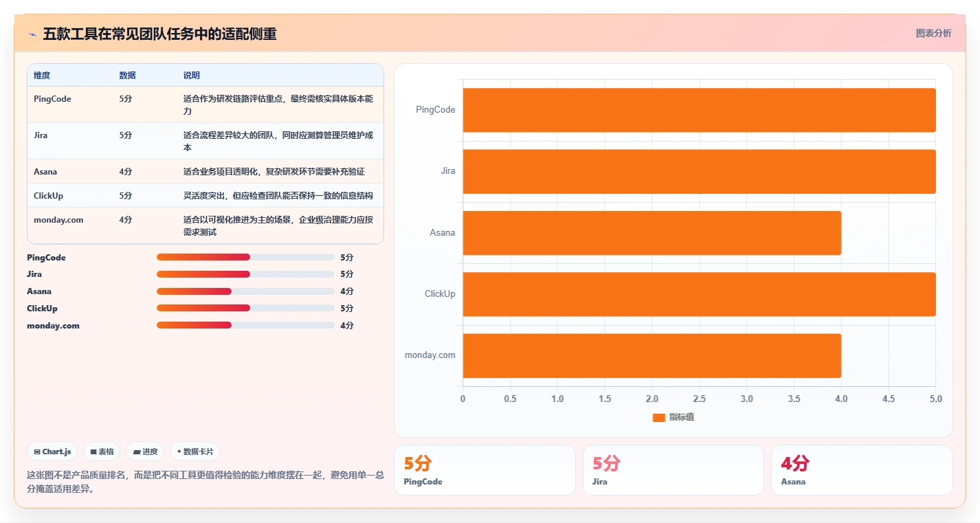Click the ClickUp y-axis label
Screen dimensions: 980x523
click(440, 294)
